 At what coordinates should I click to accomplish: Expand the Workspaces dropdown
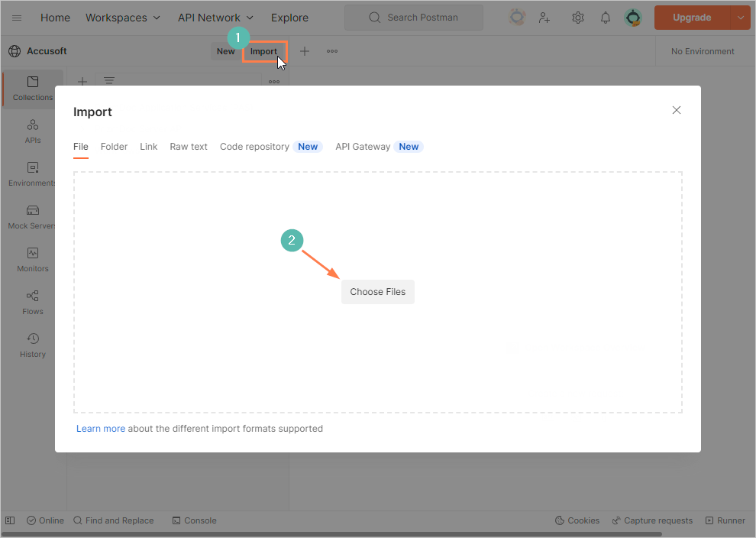point(123,18)
